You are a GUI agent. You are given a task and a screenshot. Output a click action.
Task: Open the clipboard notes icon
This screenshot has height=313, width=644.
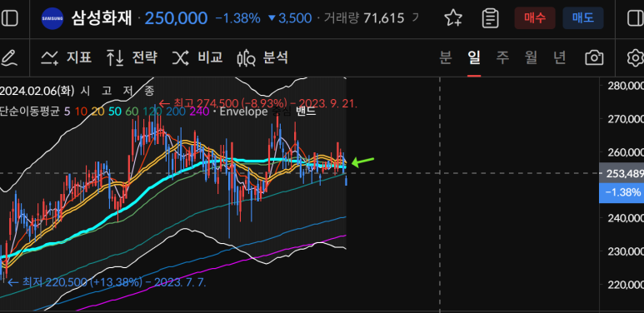(x=490, y=18)
